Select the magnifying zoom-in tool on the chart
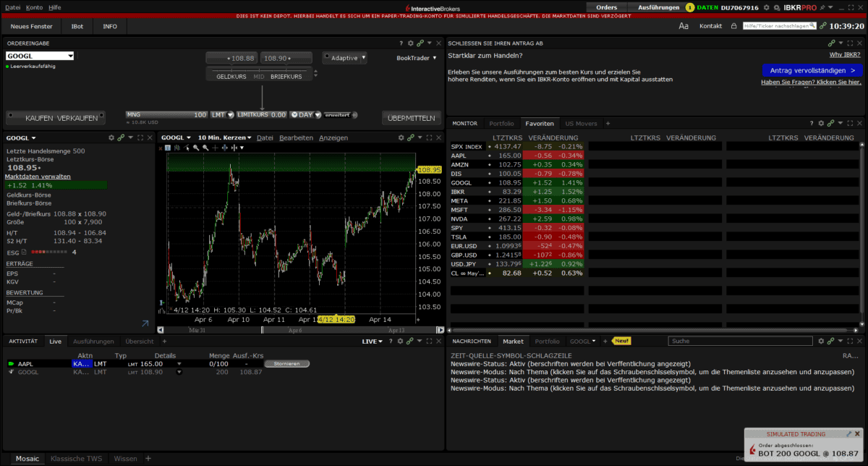Image resolution: width=868 pixels, height=466 pixels. pyautogui.click(x=197, y=148)
